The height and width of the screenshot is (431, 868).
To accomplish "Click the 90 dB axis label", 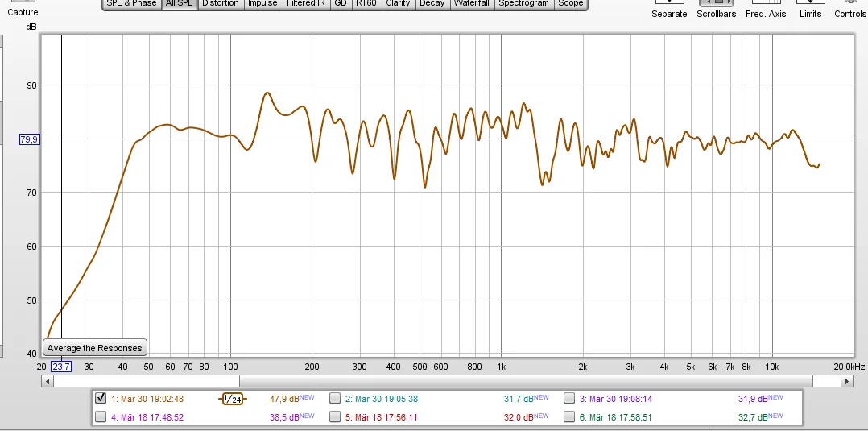I will click(x=31, y=85).
